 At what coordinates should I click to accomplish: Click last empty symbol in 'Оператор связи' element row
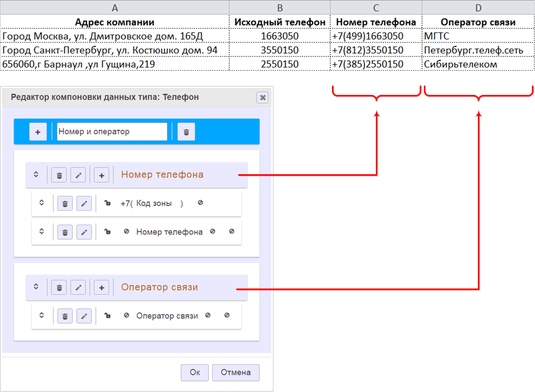[x=227, y=315]
